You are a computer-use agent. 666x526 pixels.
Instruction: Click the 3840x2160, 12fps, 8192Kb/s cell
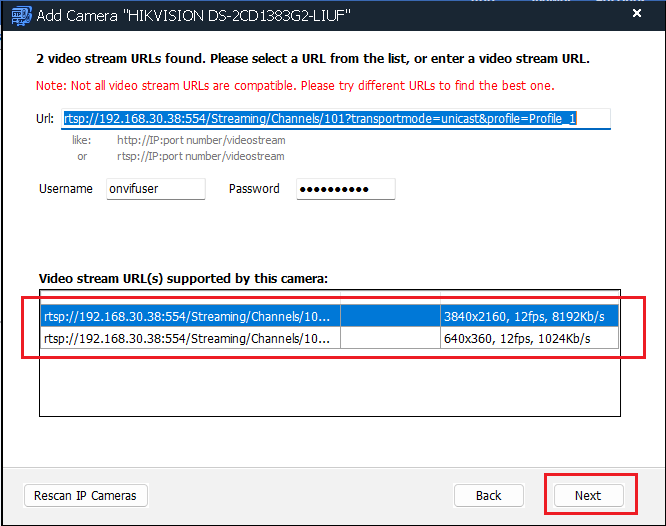click(x=529, y=316)
